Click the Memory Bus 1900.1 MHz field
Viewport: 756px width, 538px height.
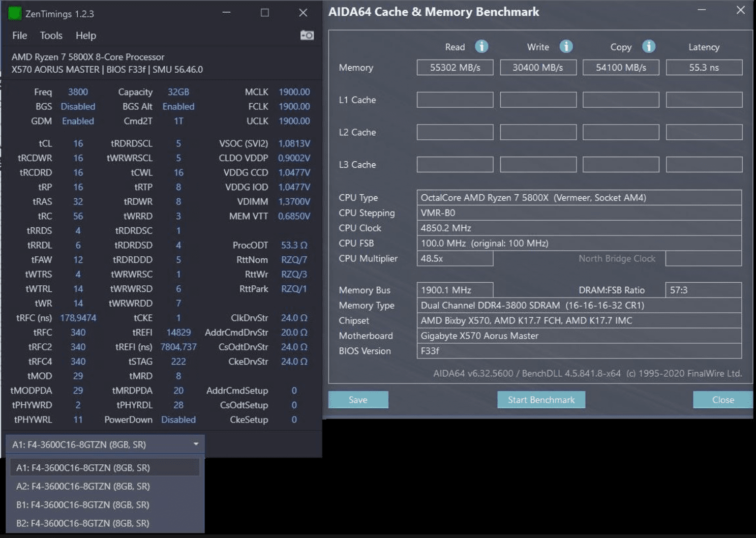pos(455,290)
